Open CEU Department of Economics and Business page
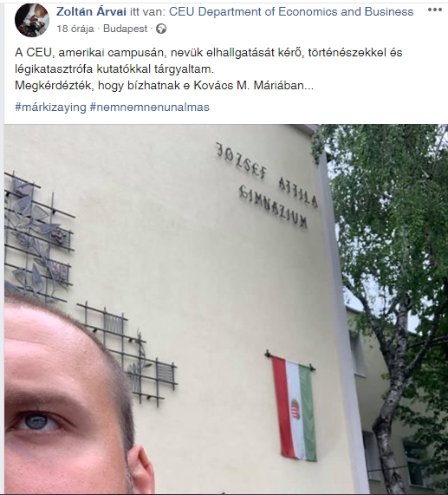 291,12
